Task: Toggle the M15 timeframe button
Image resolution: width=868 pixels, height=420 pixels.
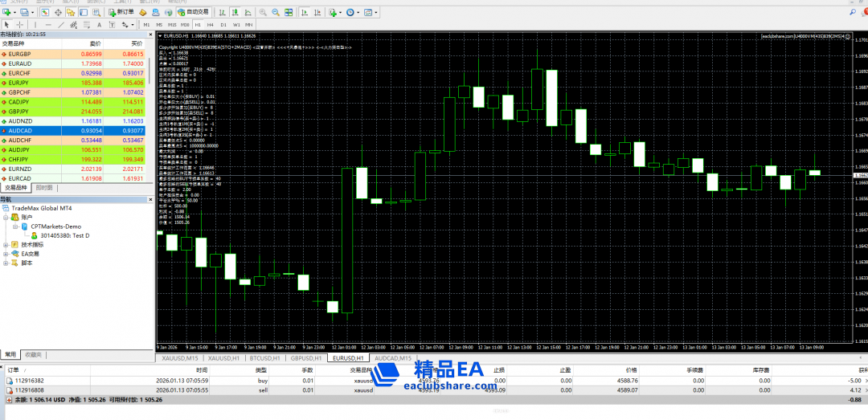Action: point(172,25)
